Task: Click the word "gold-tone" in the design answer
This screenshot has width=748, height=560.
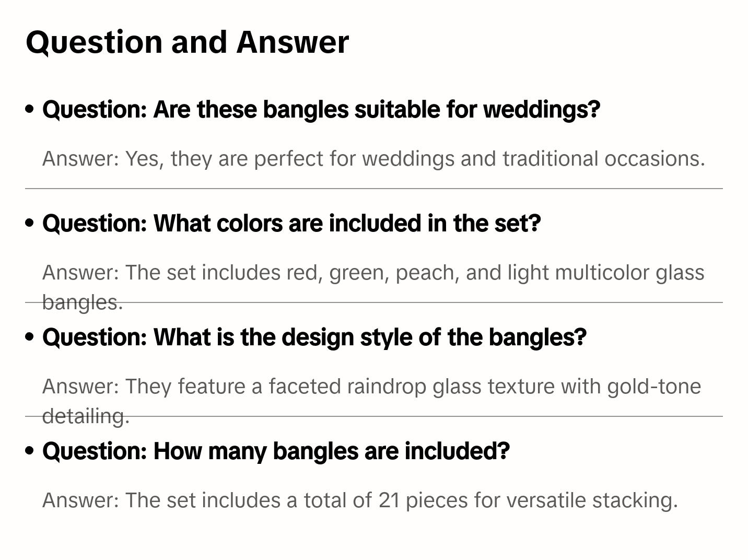Action: tap(653, 387)
